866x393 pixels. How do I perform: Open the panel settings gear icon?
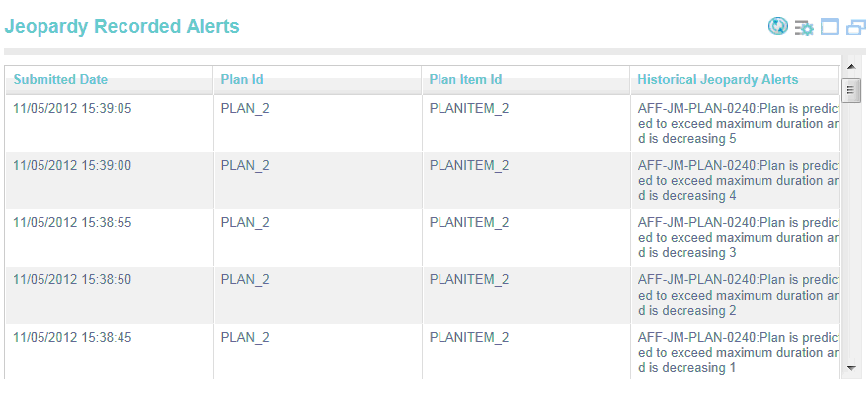pyautogui.click(x=804, y=28)
